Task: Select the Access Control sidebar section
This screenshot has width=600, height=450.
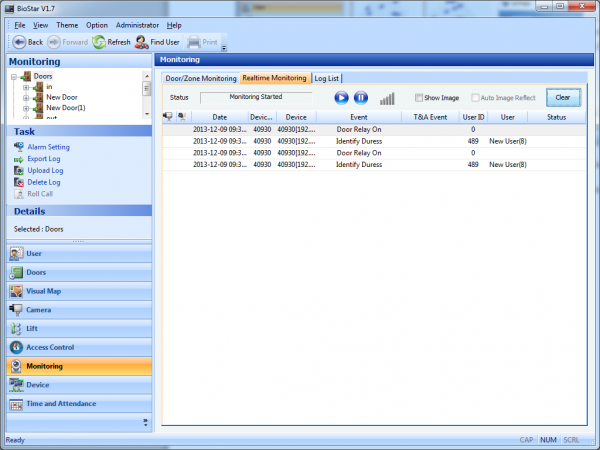Action: [x=50, y=347]
